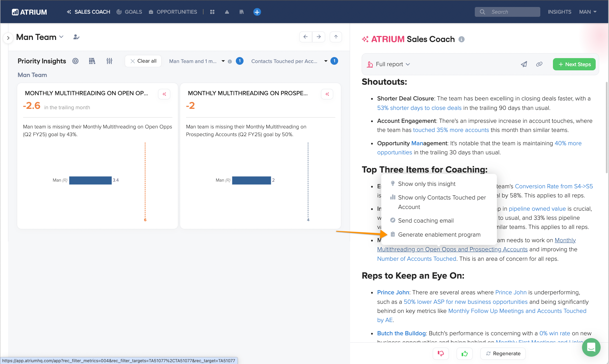Open the Goals tab
The height and width of the screenshot is (364, 609).
tap(129, 12)
